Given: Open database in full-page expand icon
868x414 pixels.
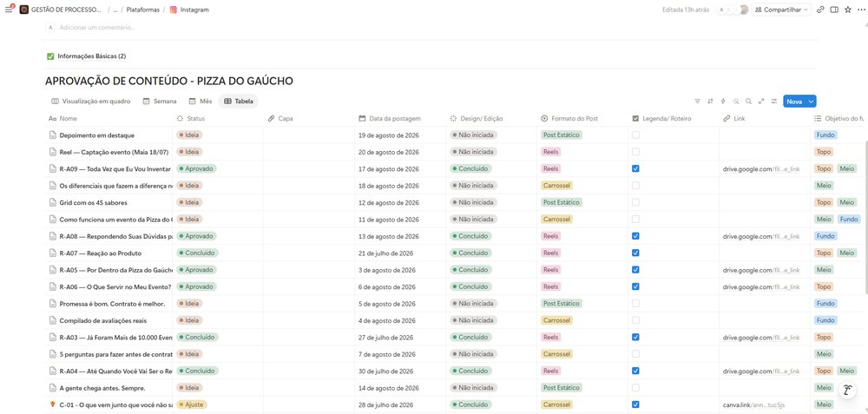Looking at the screenshot, I should click(761, 102).
